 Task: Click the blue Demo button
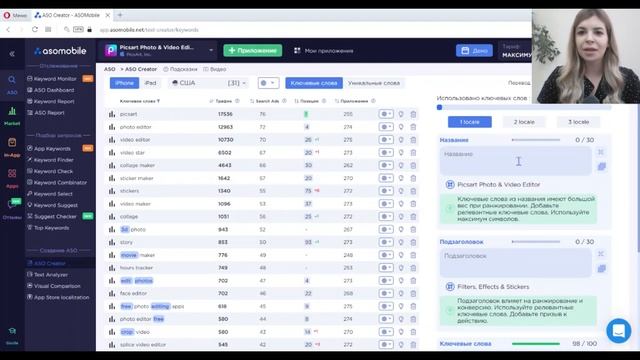click(474, 51)
